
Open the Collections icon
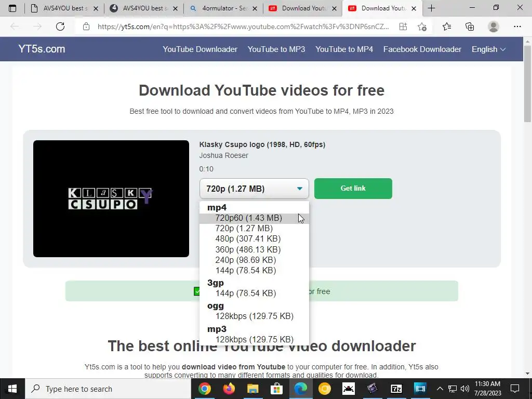click(x=470, y=26)
